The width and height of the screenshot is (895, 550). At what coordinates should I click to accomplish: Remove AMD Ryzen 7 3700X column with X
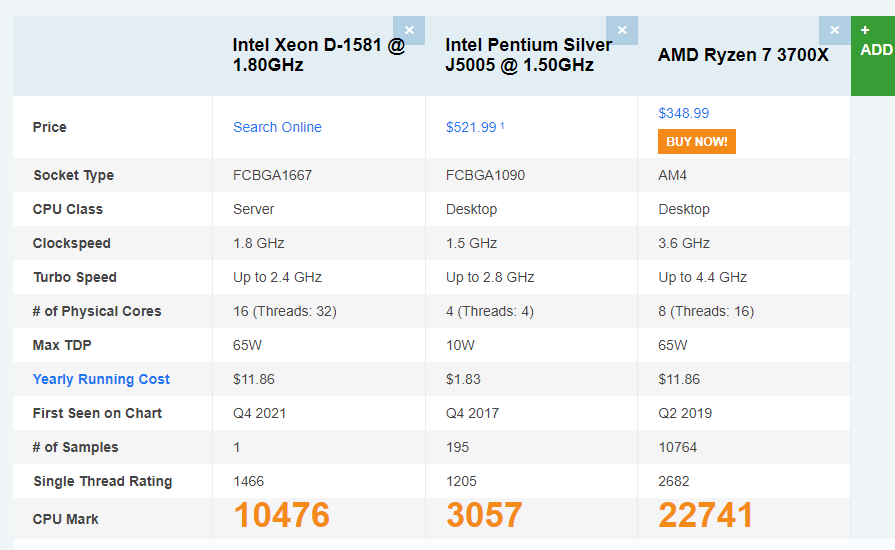[834, 30]
